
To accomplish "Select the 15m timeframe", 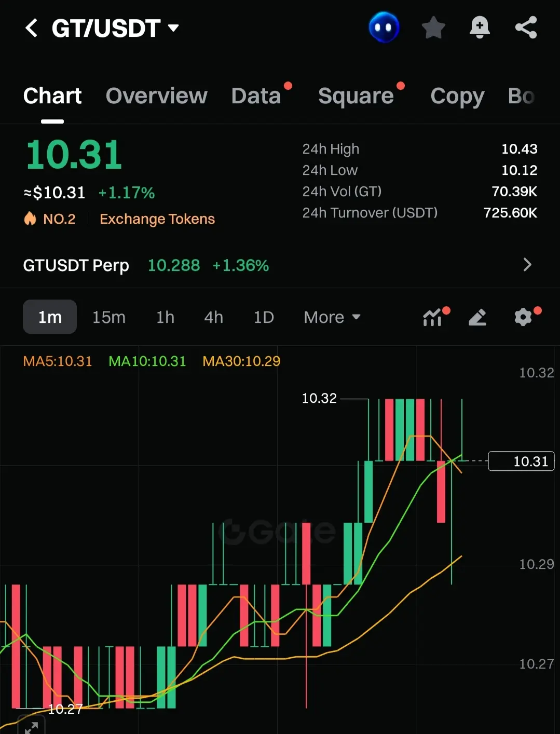I will pos(109,317).
